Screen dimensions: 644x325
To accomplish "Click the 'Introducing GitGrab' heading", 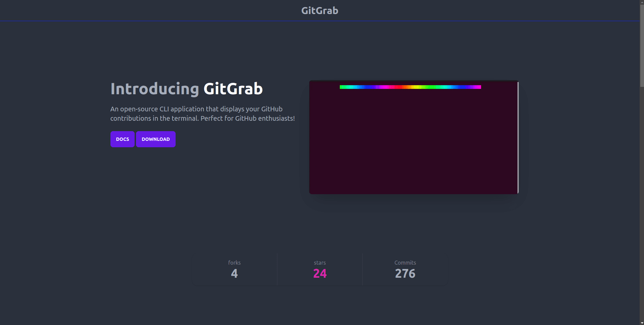I will (x=187, y=89).
